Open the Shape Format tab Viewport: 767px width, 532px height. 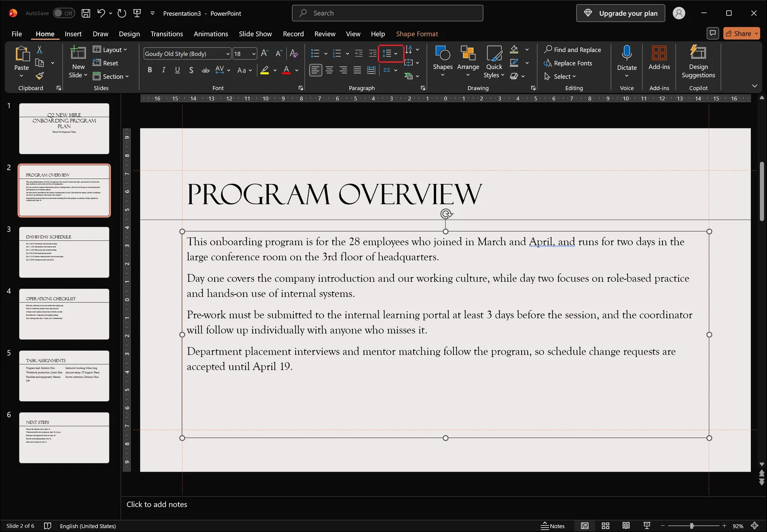pyautogui.click(x=417, y=34)
